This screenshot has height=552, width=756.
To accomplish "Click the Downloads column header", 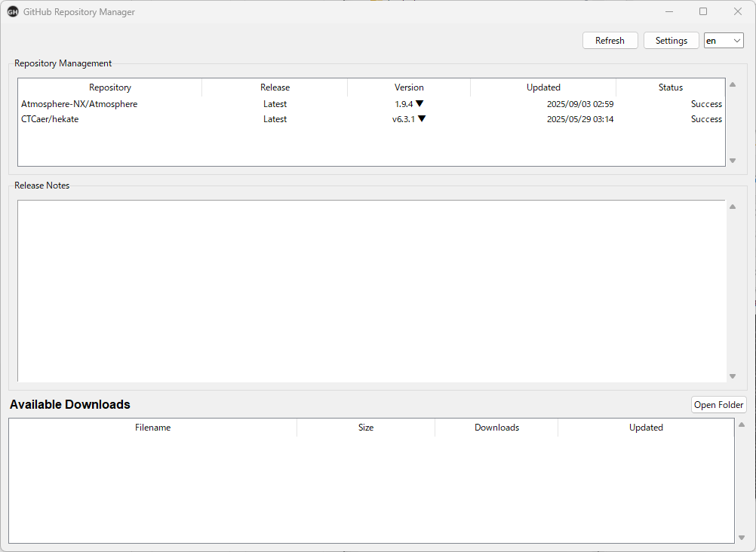I will [x=496, y=428].
